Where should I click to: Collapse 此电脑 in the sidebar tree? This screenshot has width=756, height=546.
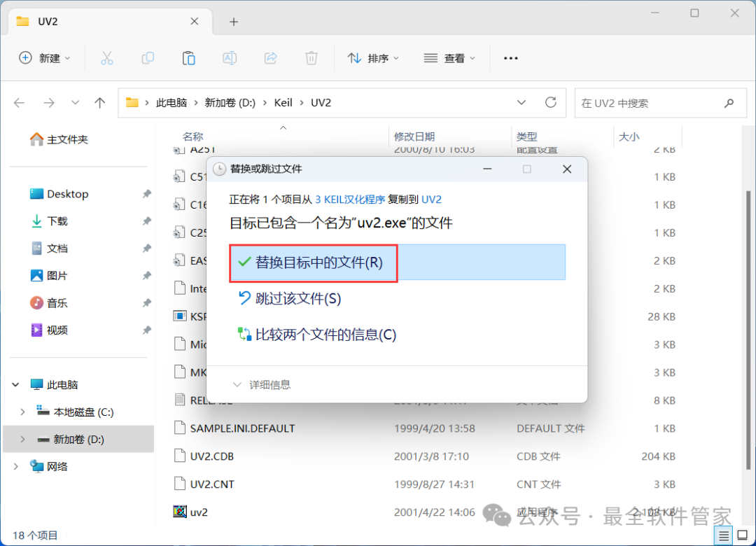click(15, 384)
